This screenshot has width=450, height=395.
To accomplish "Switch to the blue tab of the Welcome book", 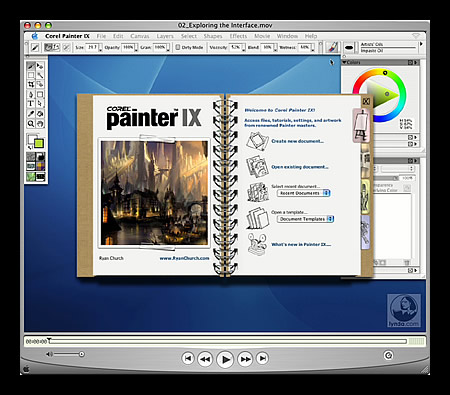I will point(365,232).
